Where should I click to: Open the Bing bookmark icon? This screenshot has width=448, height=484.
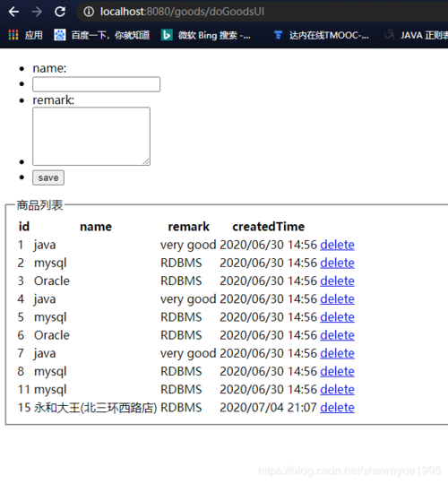[167, 35]
